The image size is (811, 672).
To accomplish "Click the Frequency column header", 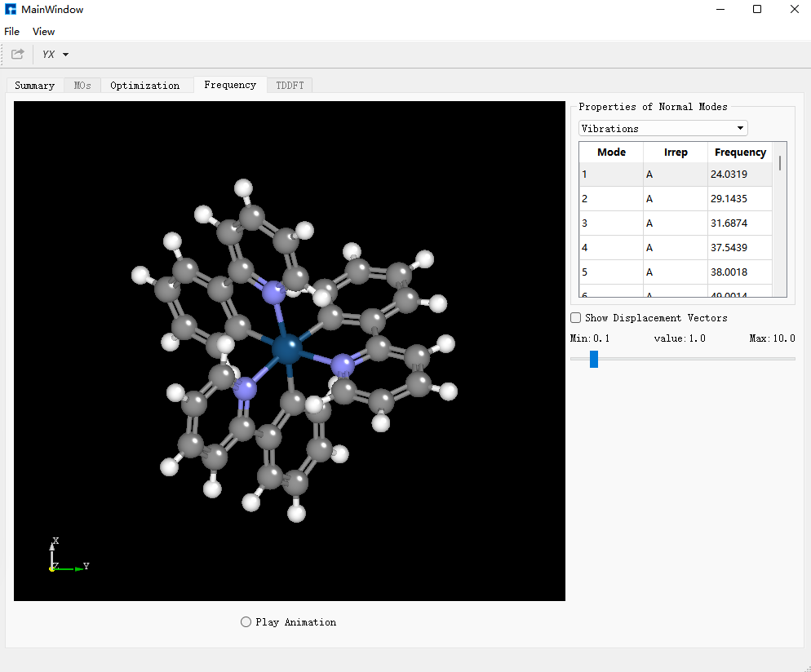I will [740, 152].
